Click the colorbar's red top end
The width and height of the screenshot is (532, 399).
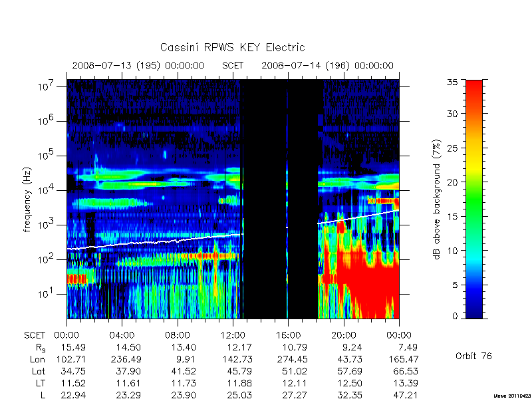click(474, 88)
